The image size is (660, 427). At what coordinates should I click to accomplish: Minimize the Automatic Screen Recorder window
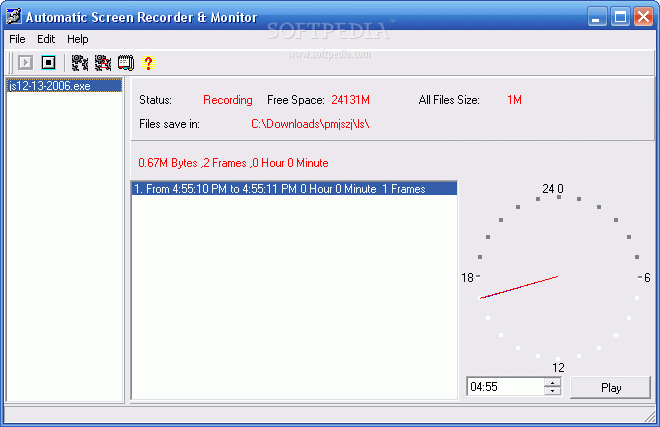pyautogui.click(x=597, y=17)
